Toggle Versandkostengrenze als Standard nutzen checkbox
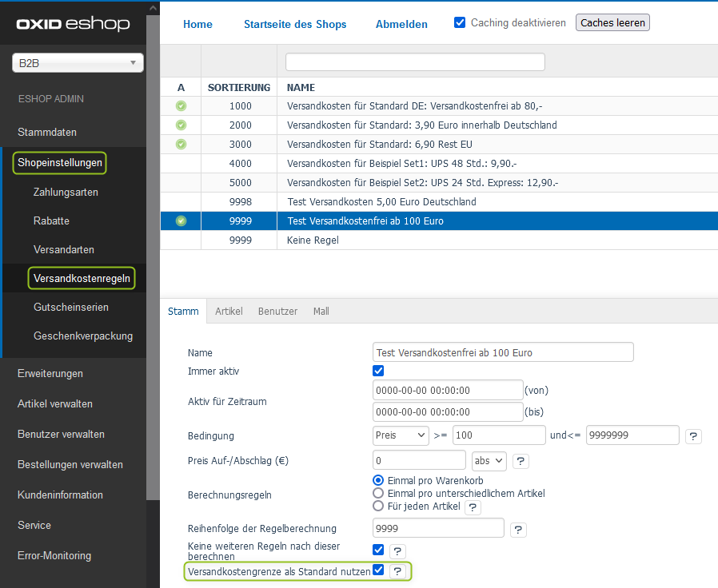 378,570
